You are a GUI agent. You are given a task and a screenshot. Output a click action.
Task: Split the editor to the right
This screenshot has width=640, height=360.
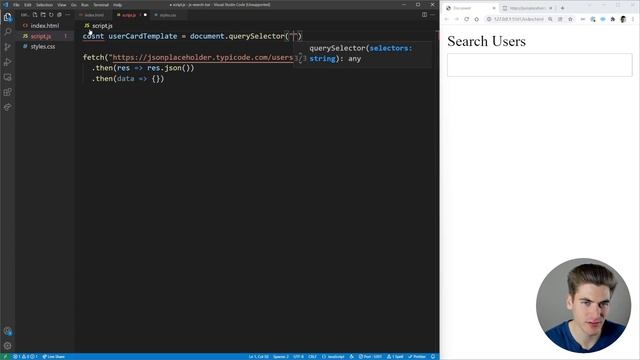click(424, 15)
